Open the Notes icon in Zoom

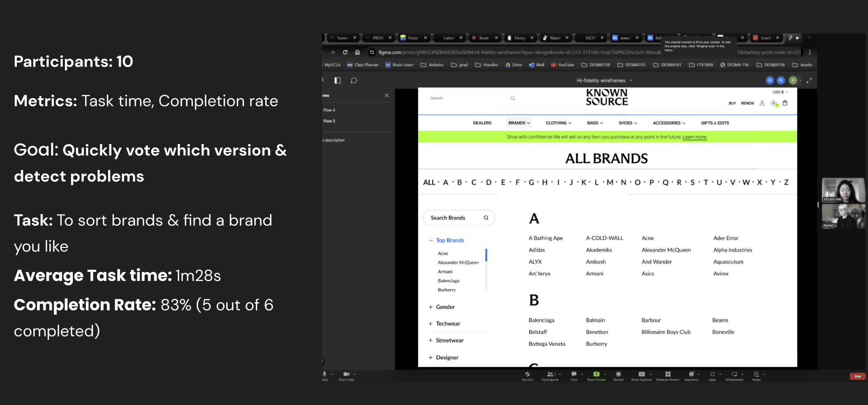[756, 374]
